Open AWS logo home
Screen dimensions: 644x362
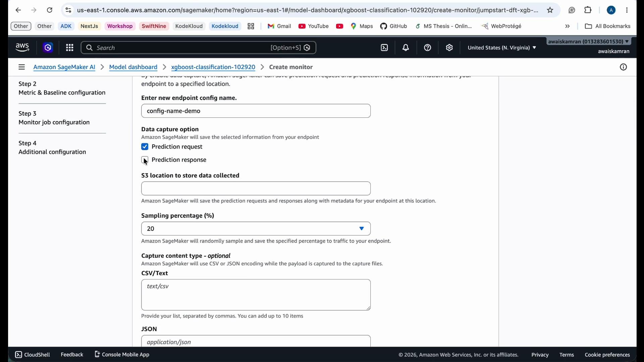22,48
